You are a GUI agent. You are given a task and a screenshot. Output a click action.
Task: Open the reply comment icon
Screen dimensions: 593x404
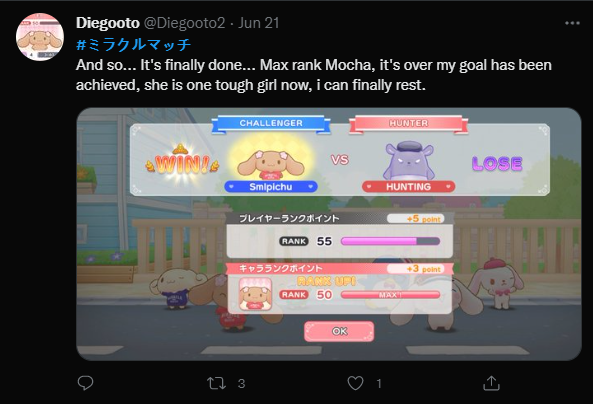point(85,383)
